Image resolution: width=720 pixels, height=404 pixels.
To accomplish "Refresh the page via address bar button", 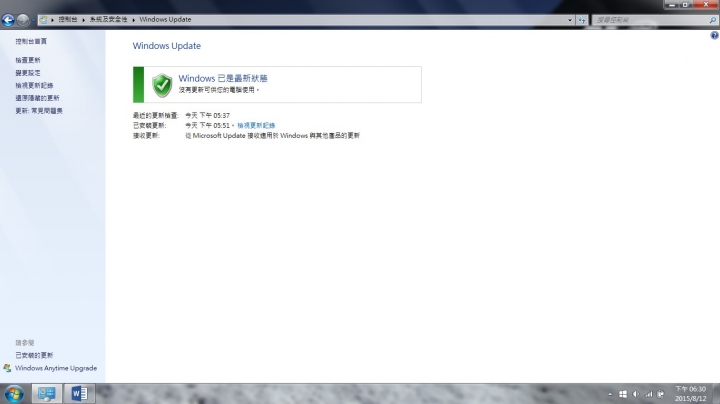I will coord(582,20).
